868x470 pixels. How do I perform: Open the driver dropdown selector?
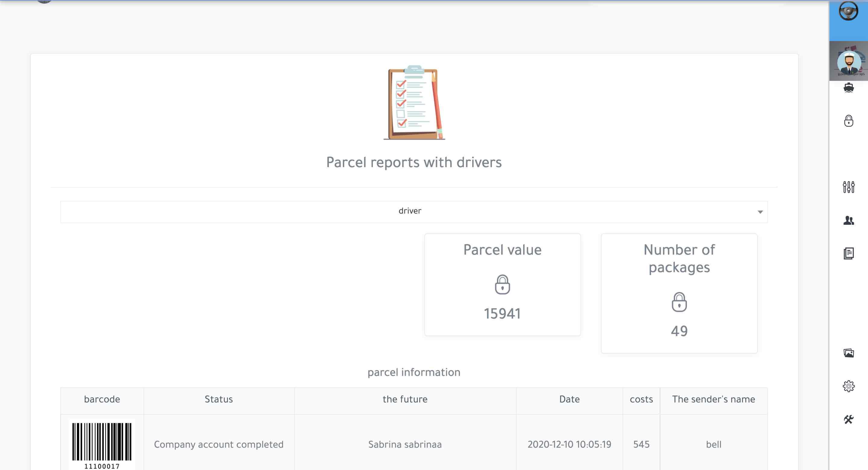tap(410, 211)
